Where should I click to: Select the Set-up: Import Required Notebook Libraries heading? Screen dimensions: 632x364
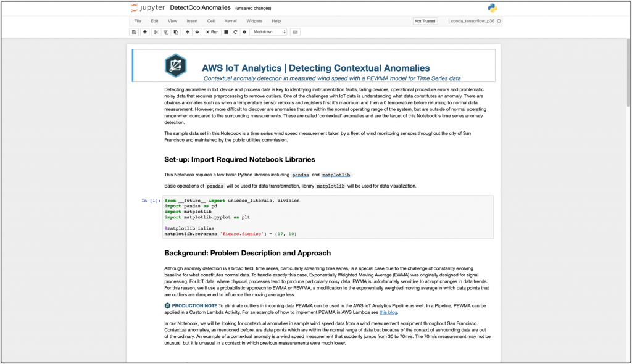(239, 160)
